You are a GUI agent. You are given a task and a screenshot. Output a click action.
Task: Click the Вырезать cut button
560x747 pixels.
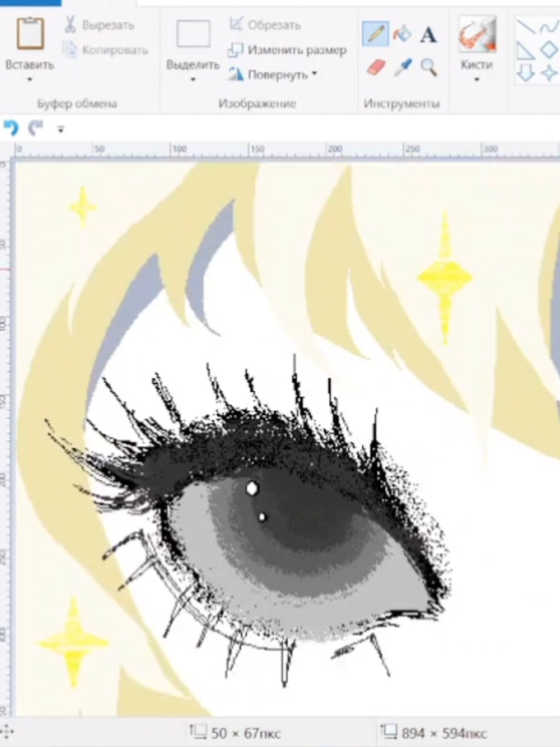pos(99,25)
